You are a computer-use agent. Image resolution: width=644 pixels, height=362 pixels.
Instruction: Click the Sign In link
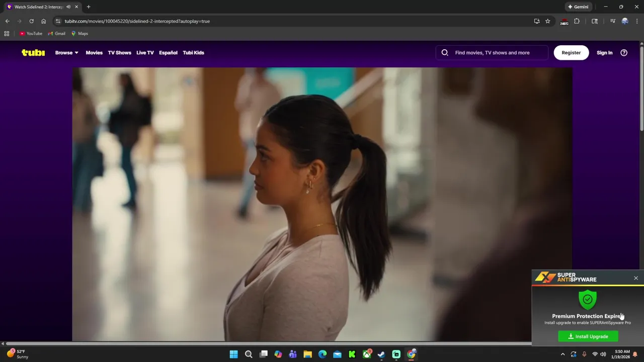[605, 52]
